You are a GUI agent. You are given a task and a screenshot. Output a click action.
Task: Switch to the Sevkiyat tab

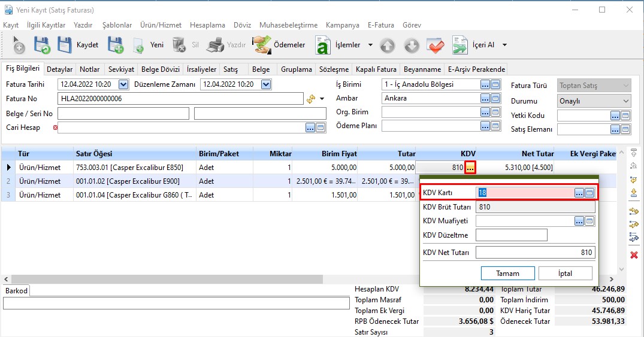[121, 69]
